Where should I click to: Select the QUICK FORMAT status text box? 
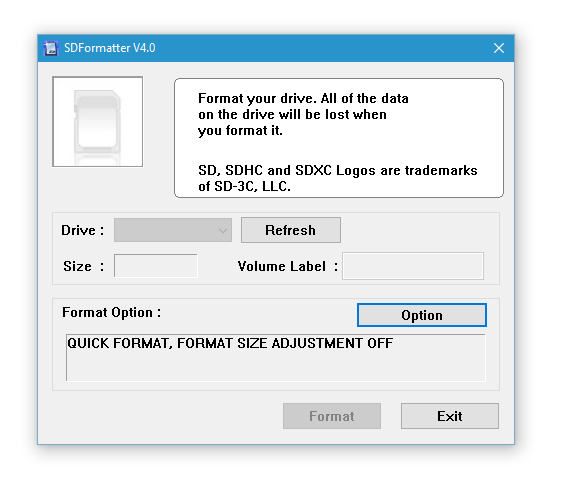(276, 357)
